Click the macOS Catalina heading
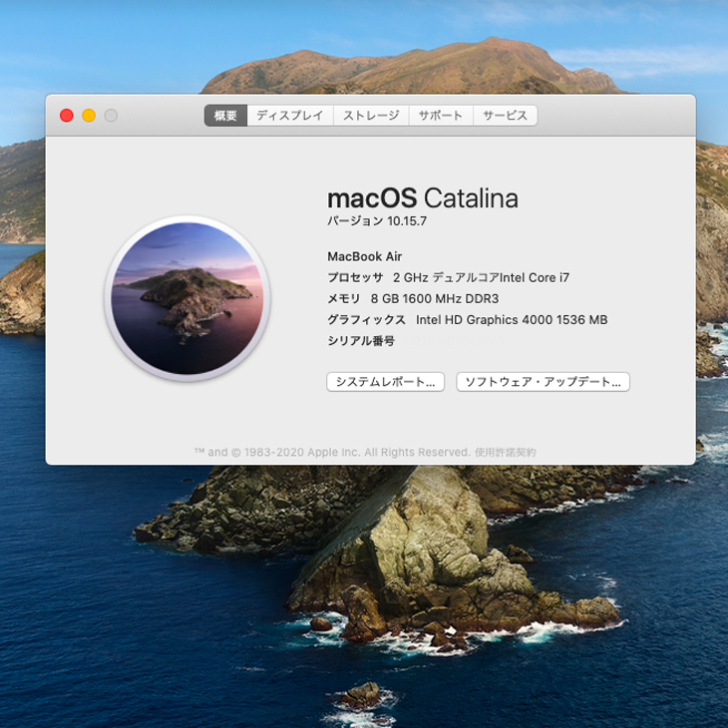The width and height of the screenshot is (728, 728). click(x=422, y=198)
